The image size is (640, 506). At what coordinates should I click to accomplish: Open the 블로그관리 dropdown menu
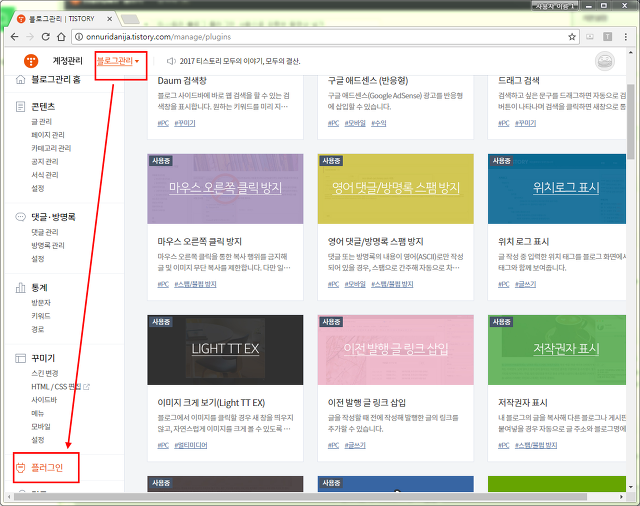click(x=118, y=61)
